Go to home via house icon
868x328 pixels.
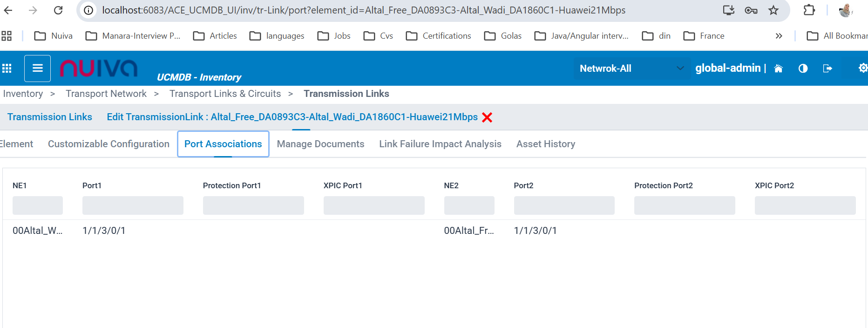click(x=778, y=68)
